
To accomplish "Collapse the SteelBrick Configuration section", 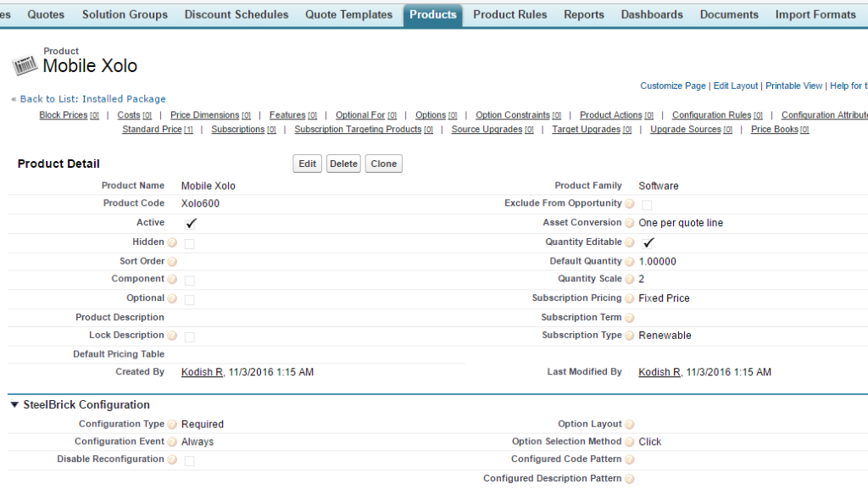I will 14,405.
